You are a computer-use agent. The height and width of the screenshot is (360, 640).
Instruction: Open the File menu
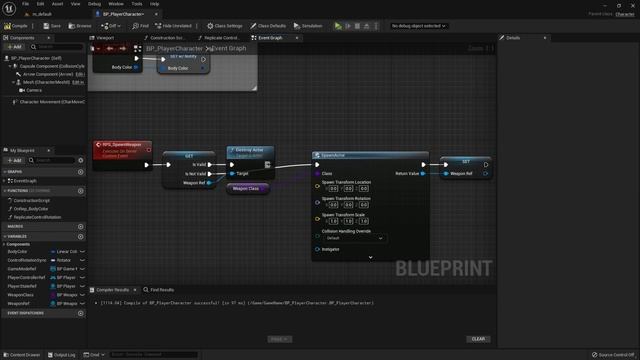(x=25, y=4)
